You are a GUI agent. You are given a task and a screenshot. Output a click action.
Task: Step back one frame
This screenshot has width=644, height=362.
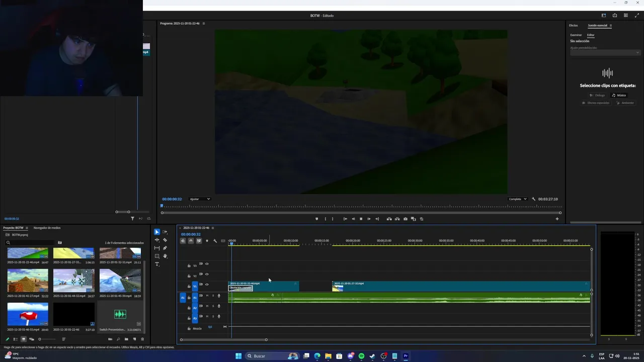pyautogui.click(x=353, y=219)
